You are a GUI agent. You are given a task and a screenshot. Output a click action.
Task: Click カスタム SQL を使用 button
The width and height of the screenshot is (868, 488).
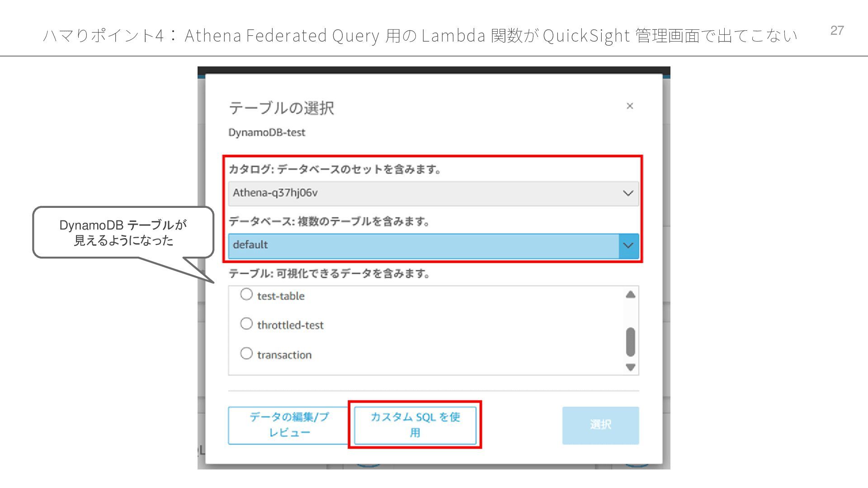pyautogui.click(x=415, y=425)
